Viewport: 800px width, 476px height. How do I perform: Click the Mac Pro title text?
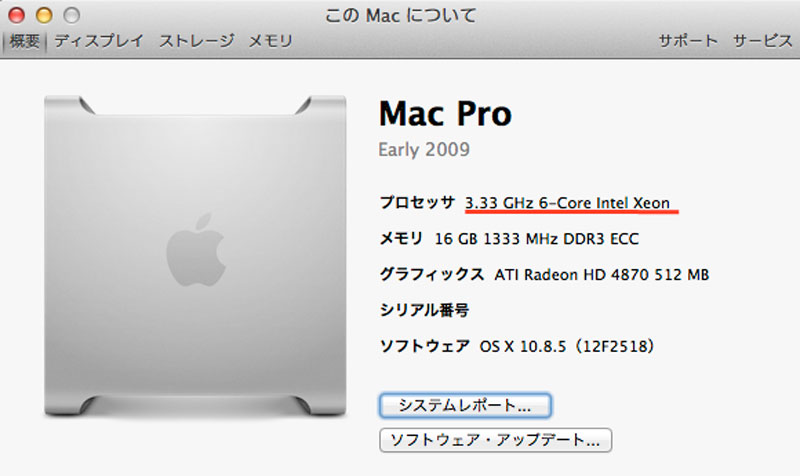pyautogui.click(x=445, y=113)
